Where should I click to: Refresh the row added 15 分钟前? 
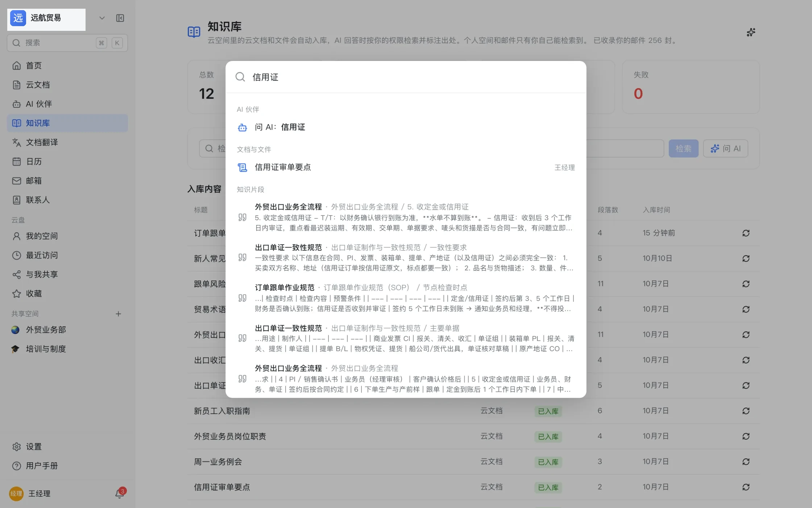pos(746,233)
